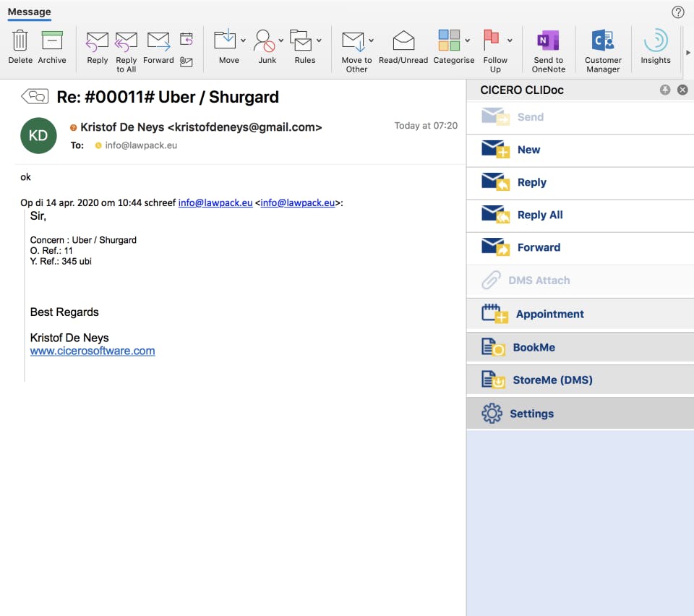Image resolution: width=694 pixels, height=616 pixels.
Task: Toggle Read/Unread status
Action: click(x=403, y=40)
